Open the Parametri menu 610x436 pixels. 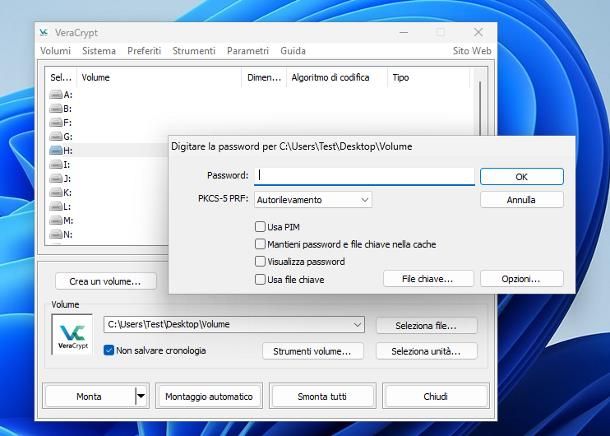pyautogui.click(x=248, y=51)
